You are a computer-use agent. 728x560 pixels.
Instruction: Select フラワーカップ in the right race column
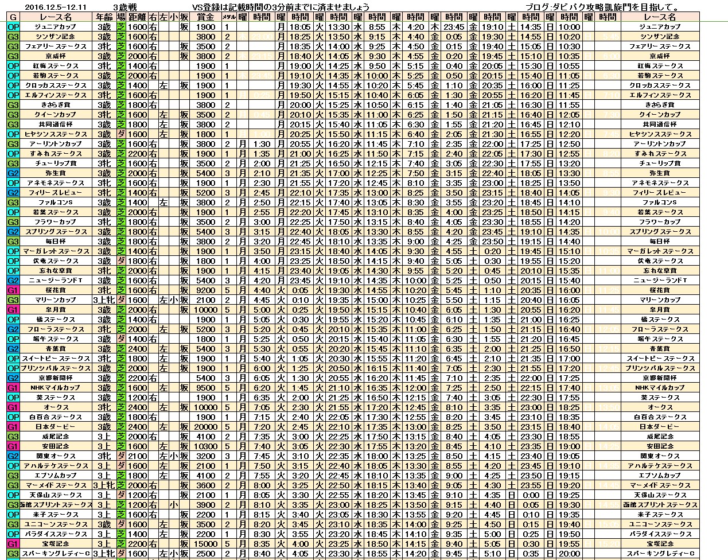click(660, 222)
